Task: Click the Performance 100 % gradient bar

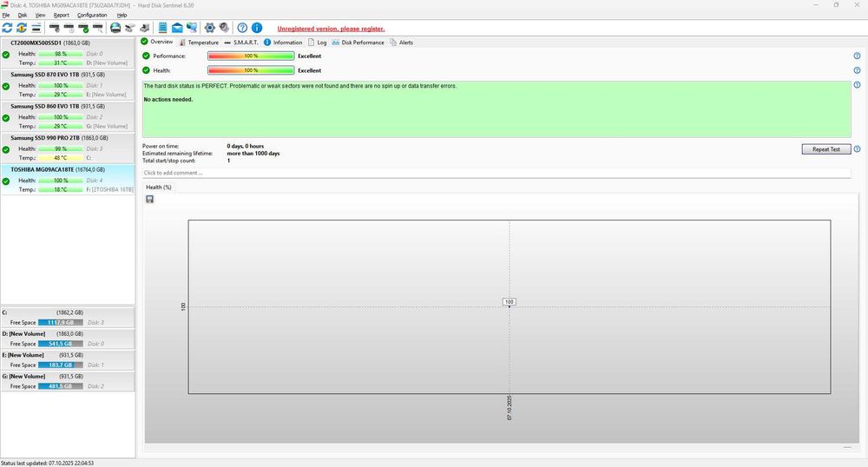Action: [251, 56]
